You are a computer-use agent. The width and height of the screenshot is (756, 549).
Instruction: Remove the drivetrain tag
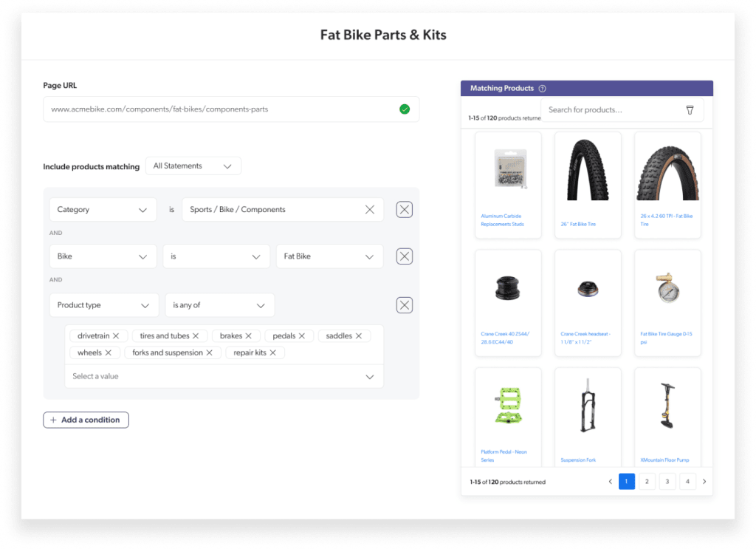(x=116, y=336)
